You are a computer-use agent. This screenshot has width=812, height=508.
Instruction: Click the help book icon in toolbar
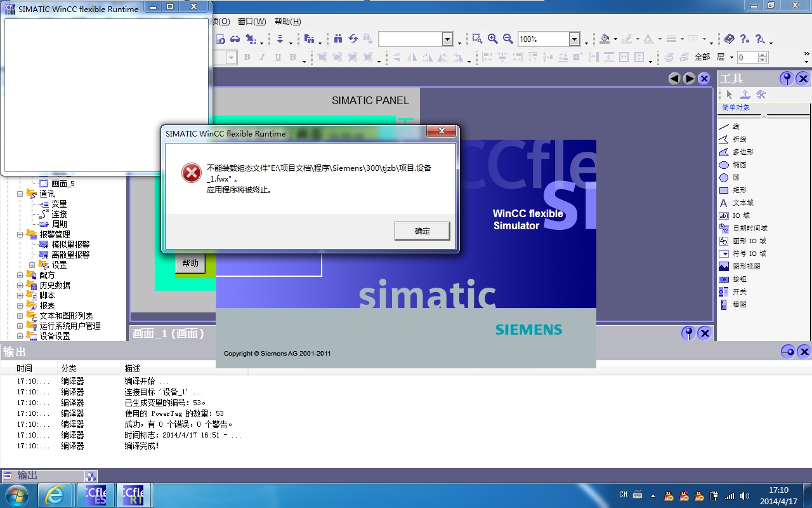[730, 39]
